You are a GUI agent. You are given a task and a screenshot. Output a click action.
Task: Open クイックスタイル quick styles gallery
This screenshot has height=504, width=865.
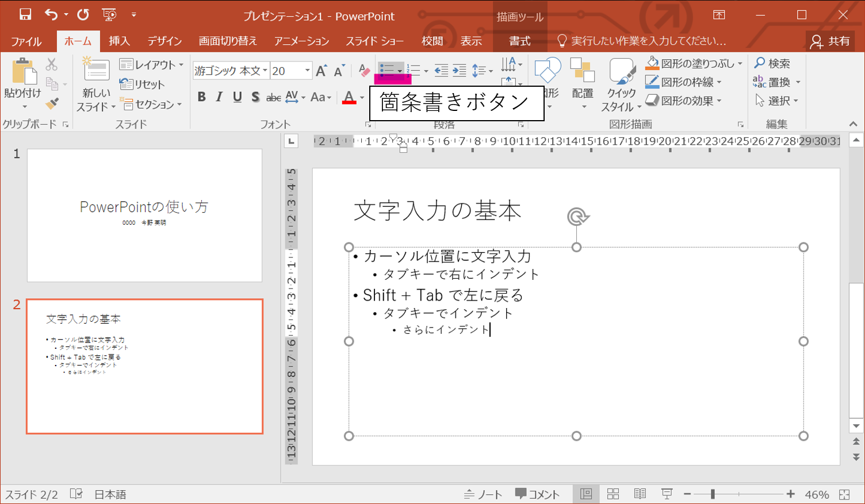pos(621,84)
